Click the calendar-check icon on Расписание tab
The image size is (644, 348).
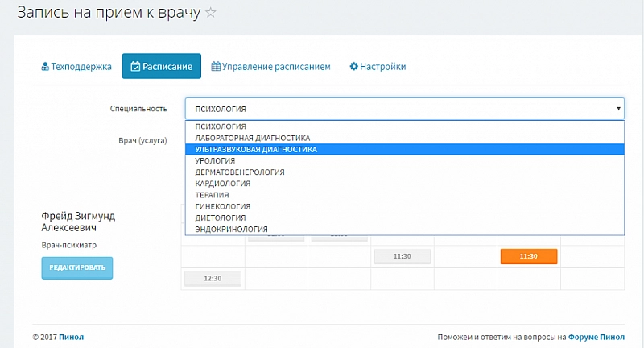[x=135, y=67]
